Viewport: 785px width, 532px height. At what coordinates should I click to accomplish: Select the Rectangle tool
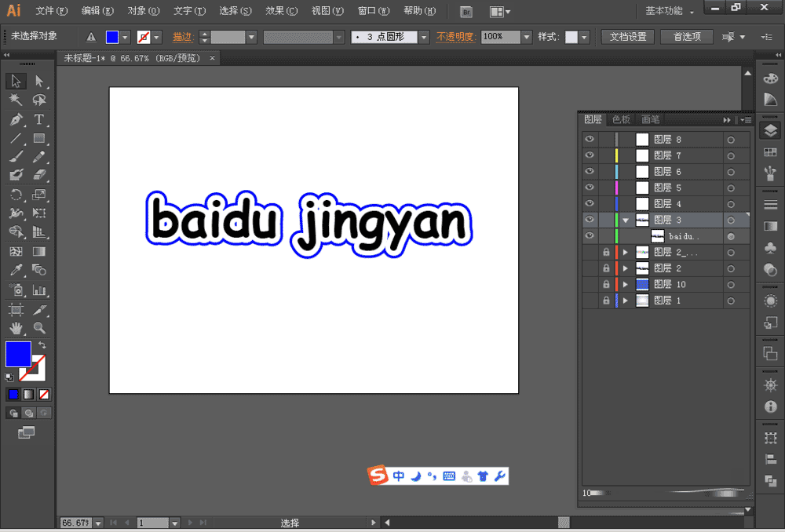tap(39, 138)
